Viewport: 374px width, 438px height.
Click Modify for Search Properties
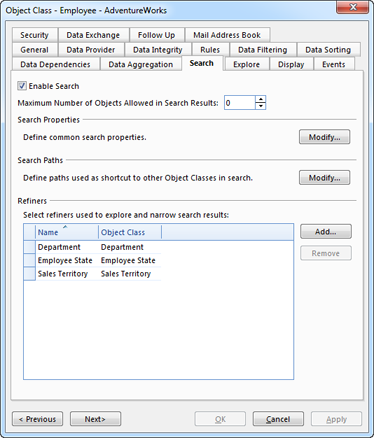324,137
